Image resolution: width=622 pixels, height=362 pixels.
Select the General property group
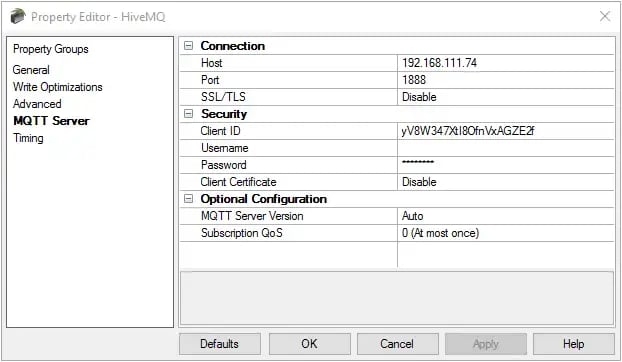(x=31, y=70)
